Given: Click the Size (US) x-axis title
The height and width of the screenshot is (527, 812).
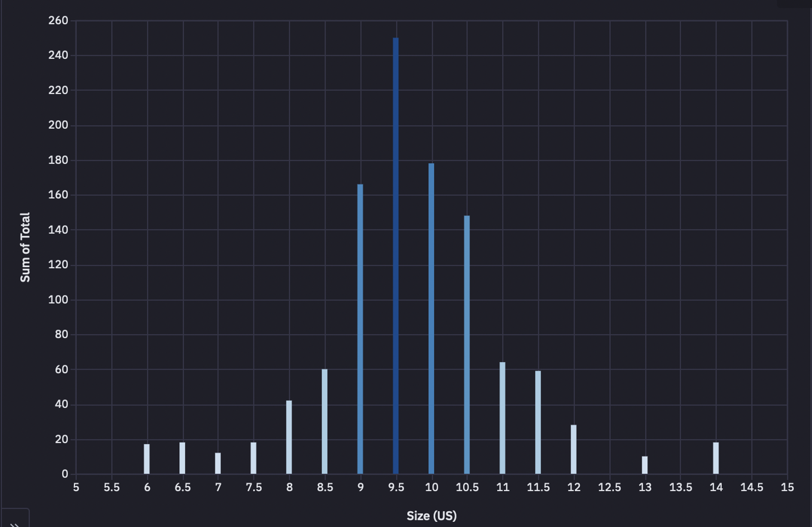Looking at the screenshot, I should point(432,516).
